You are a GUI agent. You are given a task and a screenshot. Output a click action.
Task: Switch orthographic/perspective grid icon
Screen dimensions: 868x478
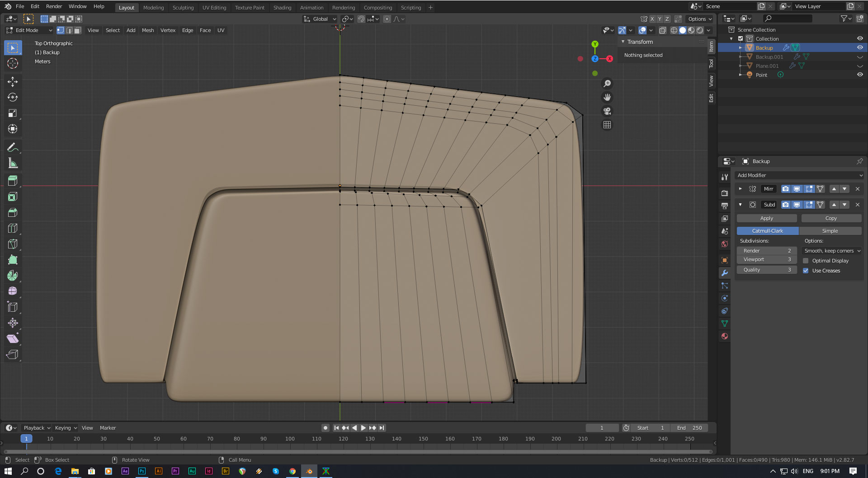point(607,125)
